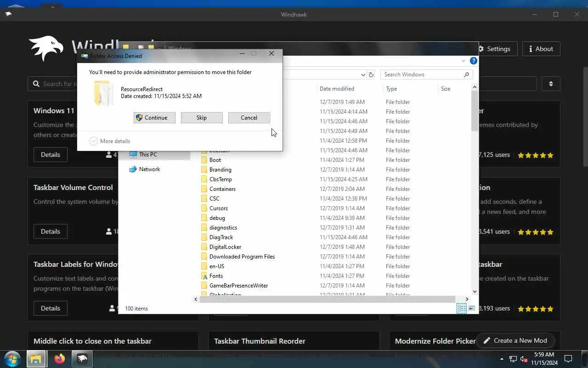588x368 pixels.
Task: Click the Middle click to close mod title
Action: point(92,341)
